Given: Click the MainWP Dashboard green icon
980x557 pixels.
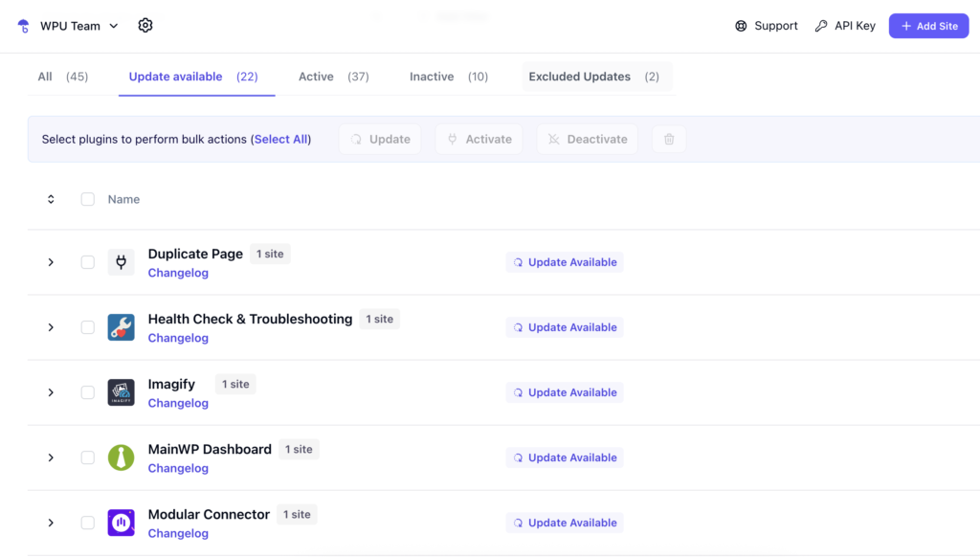Looking at the screenshot, I should point(122,457).
